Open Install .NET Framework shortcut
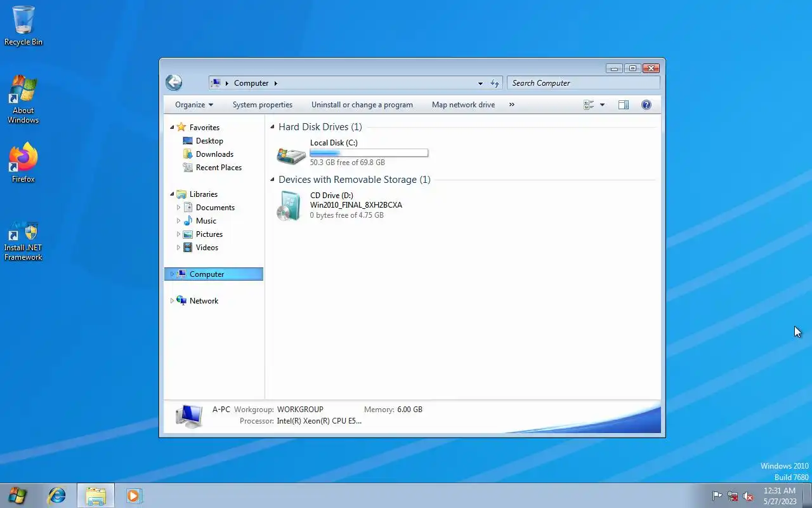Image resolution: width=812 pixels, height=508 pixels. 23,241
